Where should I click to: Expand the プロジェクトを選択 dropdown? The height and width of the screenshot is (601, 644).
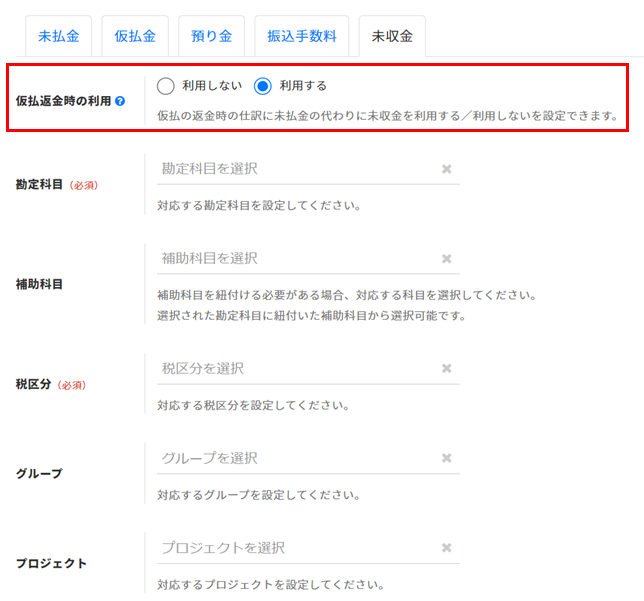click(x=295, y=548)
